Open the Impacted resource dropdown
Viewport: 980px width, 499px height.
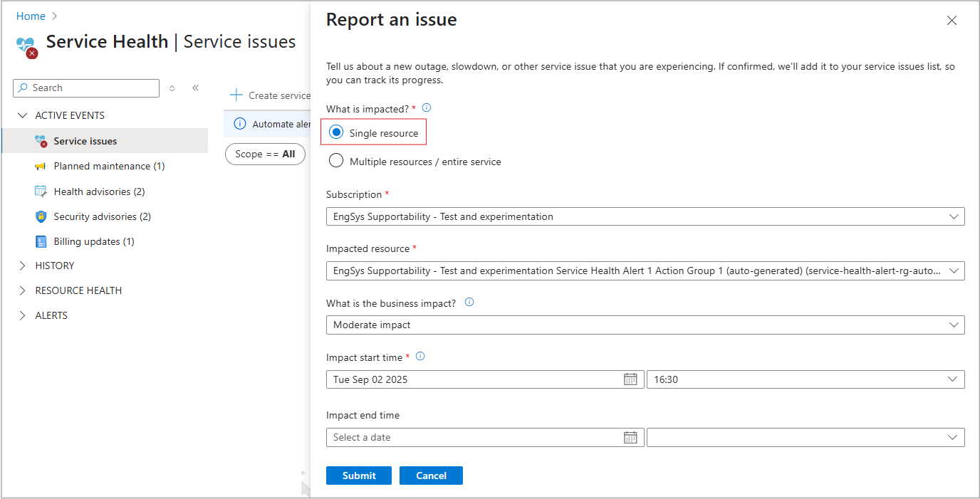[x=645, y=270]
